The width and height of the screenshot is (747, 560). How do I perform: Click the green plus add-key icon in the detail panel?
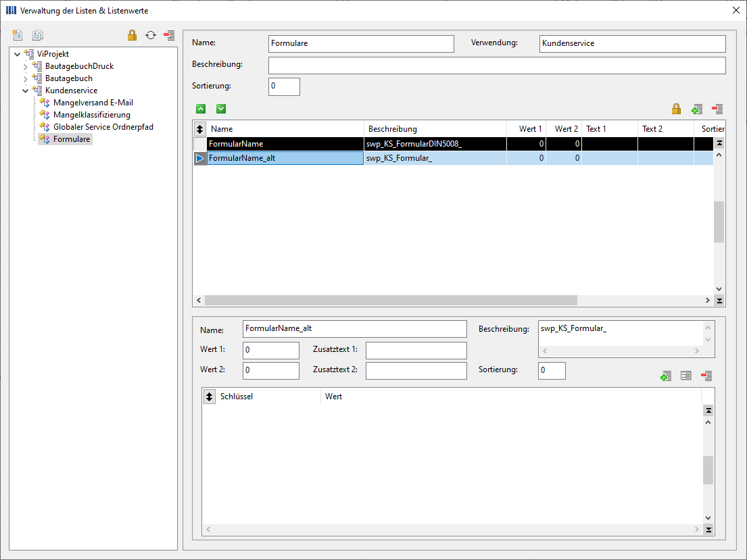click(666, 376)
